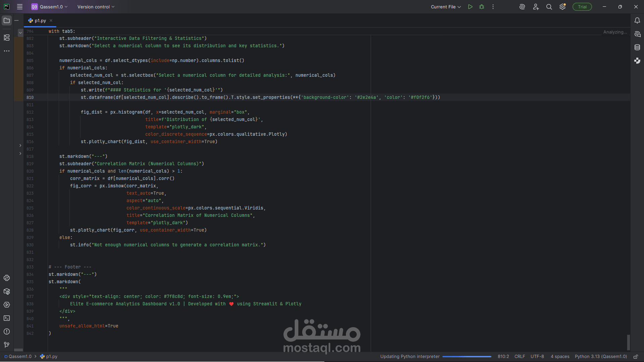Click the PyCharm application logo

[7, 7]
